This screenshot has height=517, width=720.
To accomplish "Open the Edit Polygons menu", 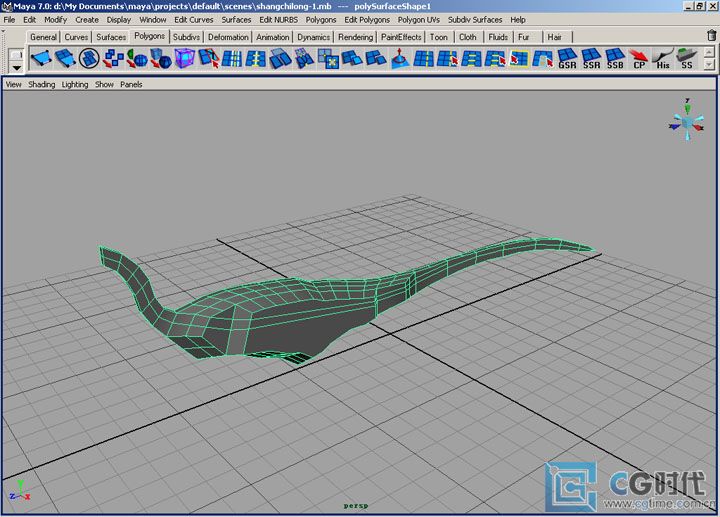I will click(367, 20).
